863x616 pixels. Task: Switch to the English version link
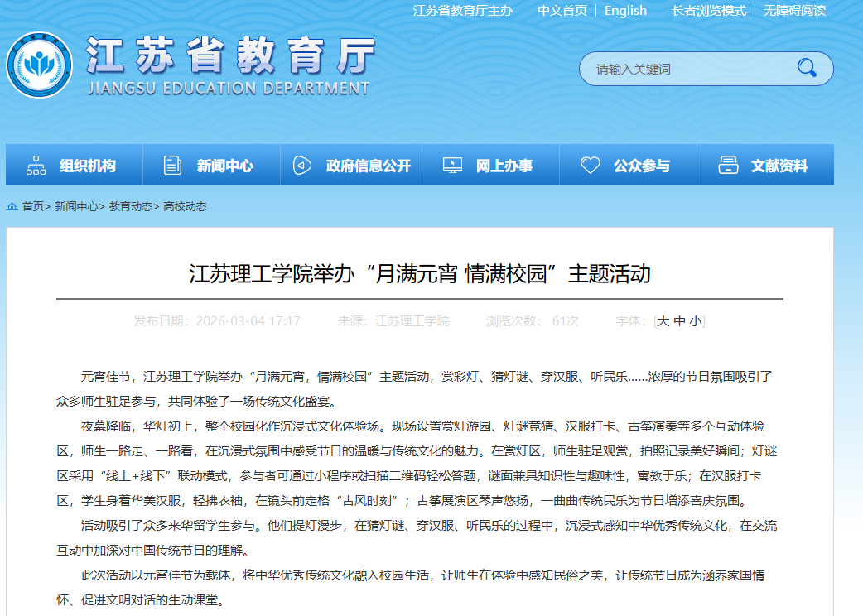point(625,11)
